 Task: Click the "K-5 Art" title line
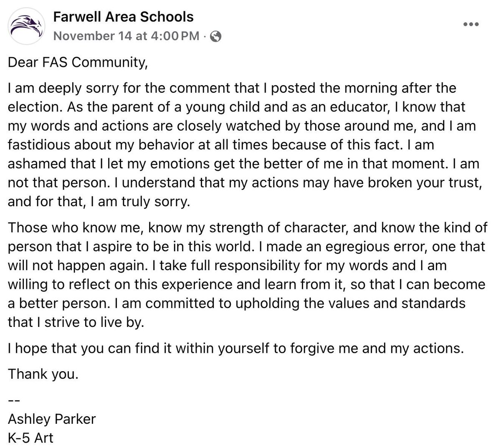tap(30, 438)
